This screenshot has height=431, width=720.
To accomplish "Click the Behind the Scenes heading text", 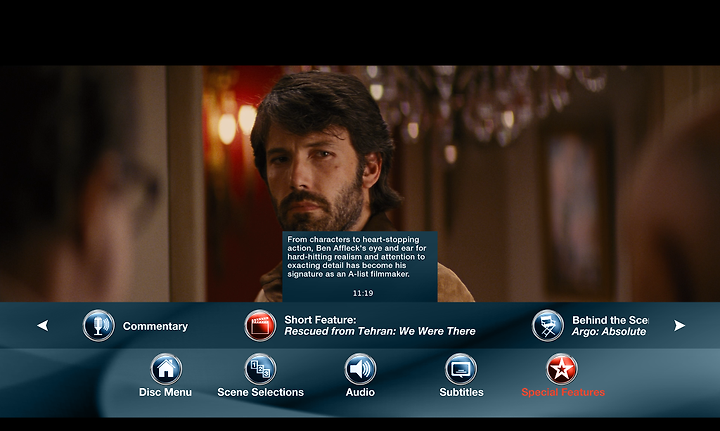I will (610, 320).
